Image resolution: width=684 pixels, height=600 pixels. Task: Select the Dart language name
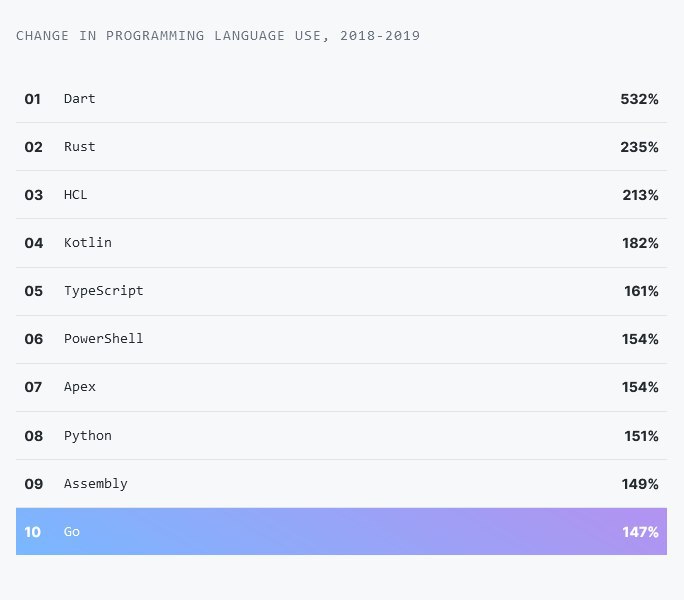point(80,98)
